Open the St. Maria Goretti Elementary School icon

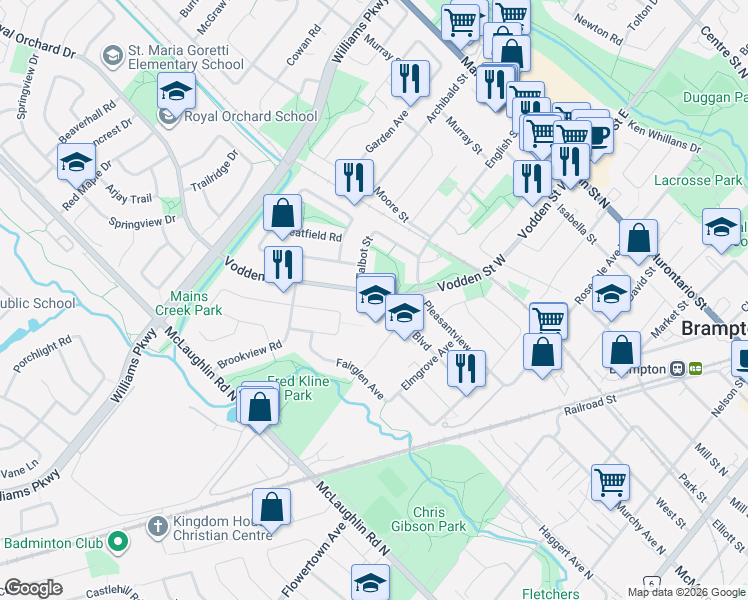pyautogui.click(x=113, y=56)
